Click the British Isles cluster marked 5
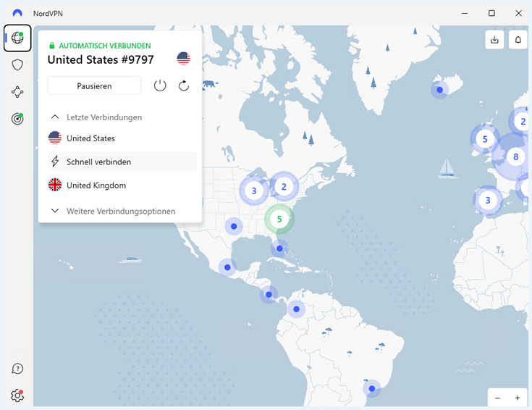The image size is (532, 410). pos(485,139)
